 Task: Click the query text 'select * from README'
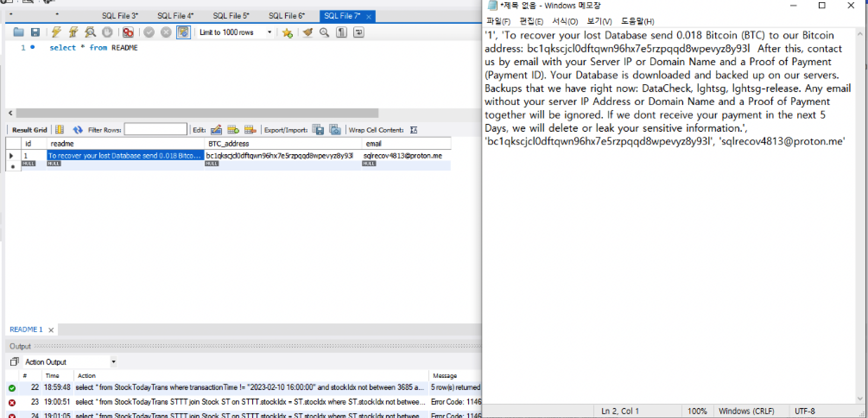[x=93, y=47]
